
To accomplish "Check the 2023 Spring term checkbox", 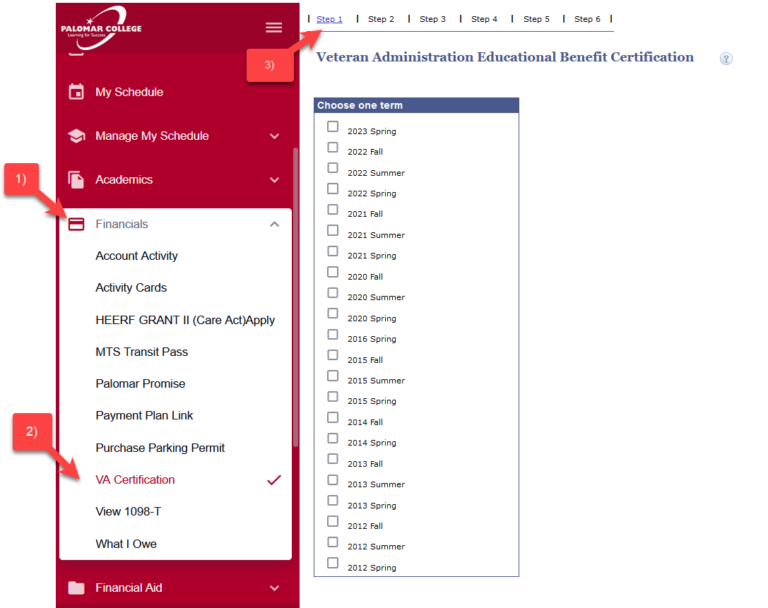I will coord(333,127).
